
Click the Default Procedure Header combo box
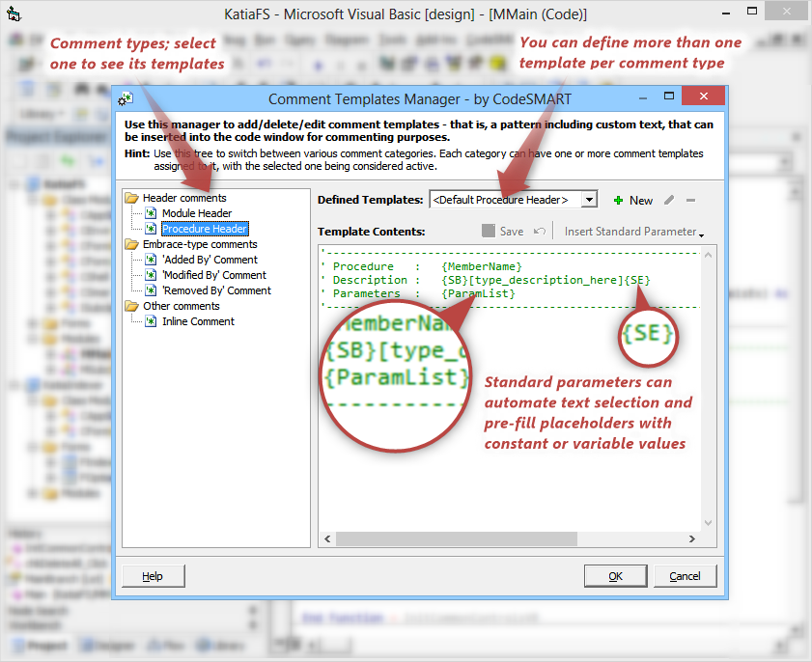point(514,200)
